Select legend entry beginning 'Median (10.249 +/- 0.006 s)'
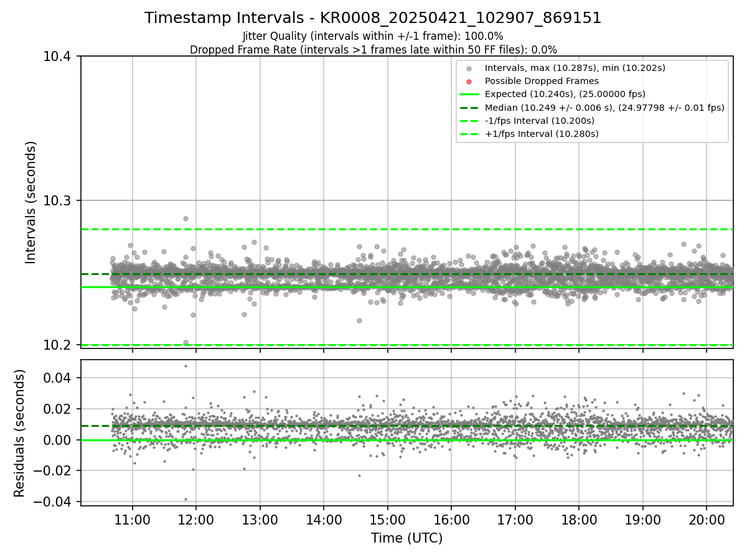The height and width of the screenshot is (560, 747). tap(604, 108)
